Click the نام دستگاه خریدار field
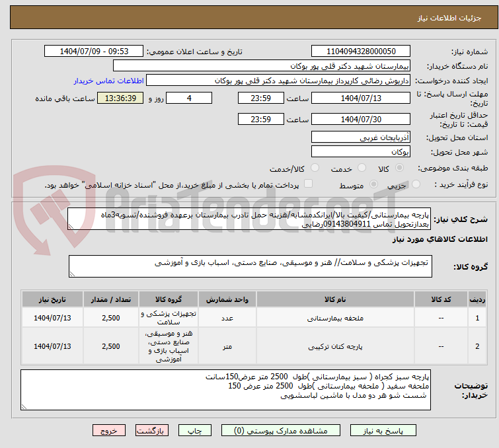499x448 pixels. [x=262, y=66]
